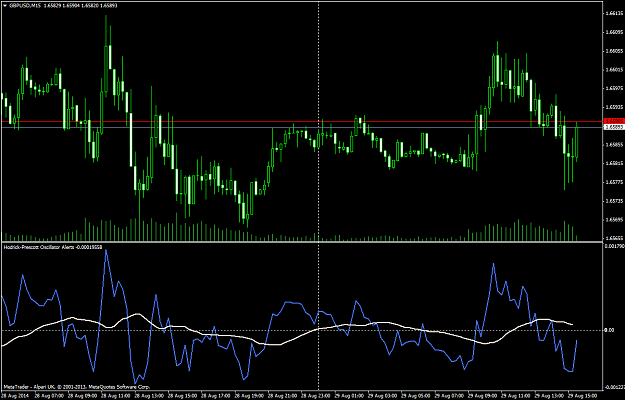Image resolution: width=625 pixels, height=400 pixels.
Task: Select the grey bid price line
Action: [x=301, y=127]
